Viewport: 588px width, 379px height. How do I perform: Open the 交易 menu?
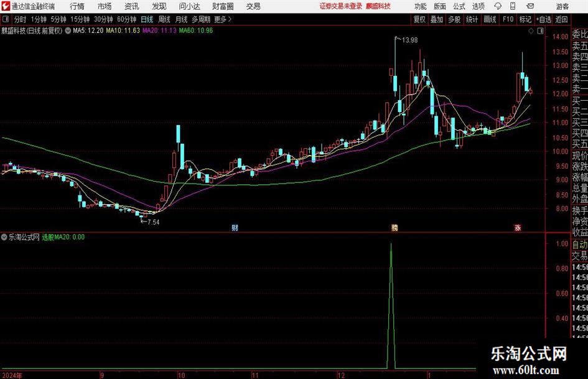(x=253, y=6)
